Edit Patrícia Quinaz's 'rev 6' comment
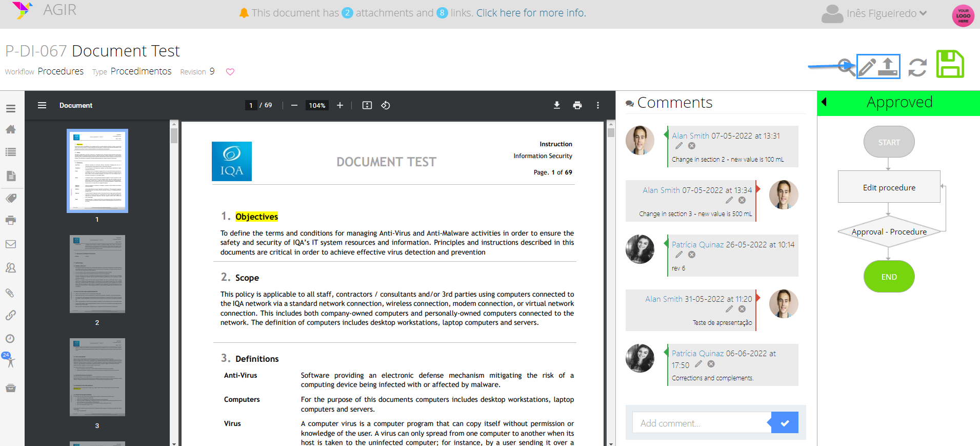Image resolution: width=980 pixels, height=446 pixels. click(x=679, y=255)
